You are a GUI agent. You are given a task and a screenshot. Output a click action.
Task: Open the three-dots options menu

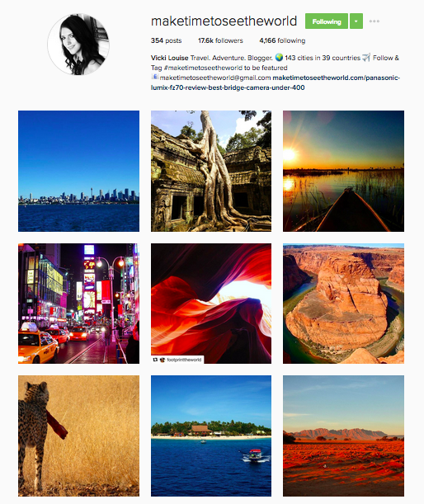(x=375, y=21)
